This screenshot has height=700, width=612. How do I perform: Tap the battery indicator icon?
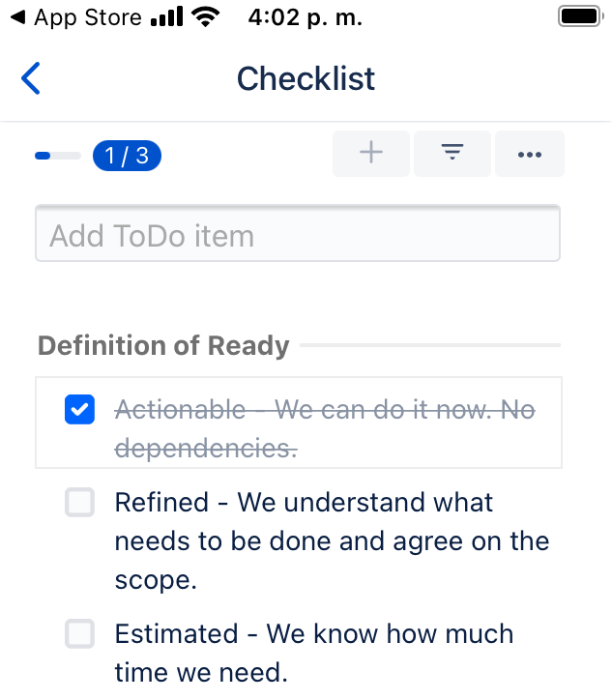[581, 17]
